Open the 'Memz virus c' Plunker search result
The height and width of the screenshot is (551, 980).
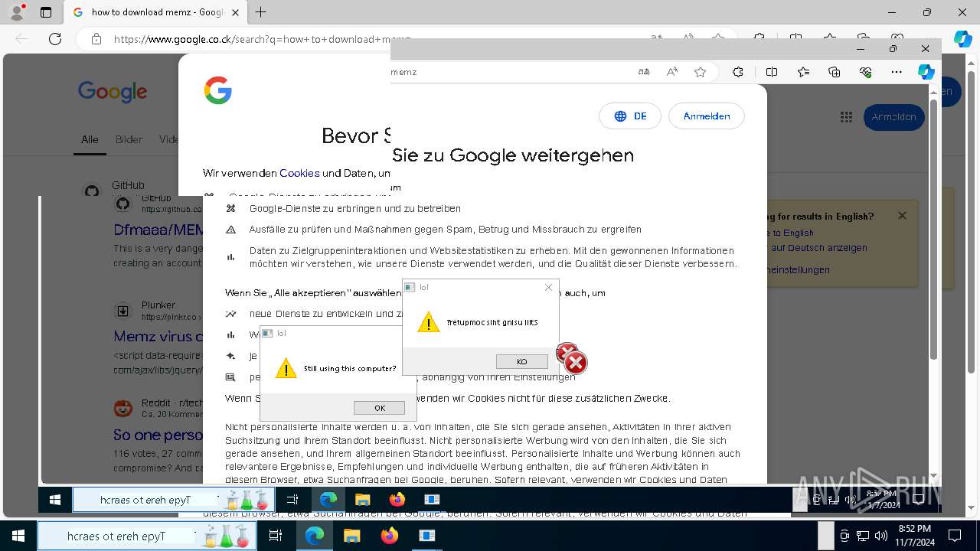click(158, 336)
